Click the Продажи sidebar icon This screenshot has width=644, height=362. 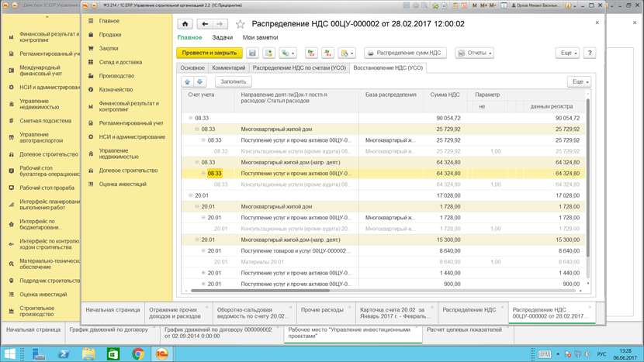[92, 35]
